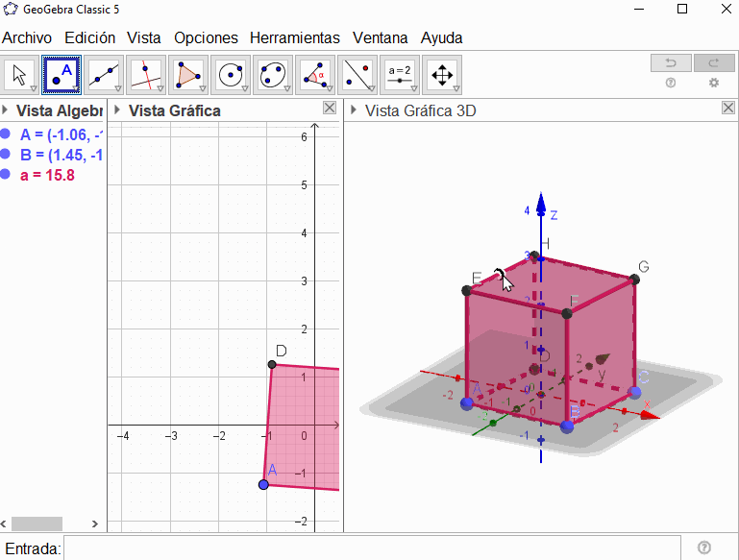Click the Entrada input field

(x=372, y=548)
